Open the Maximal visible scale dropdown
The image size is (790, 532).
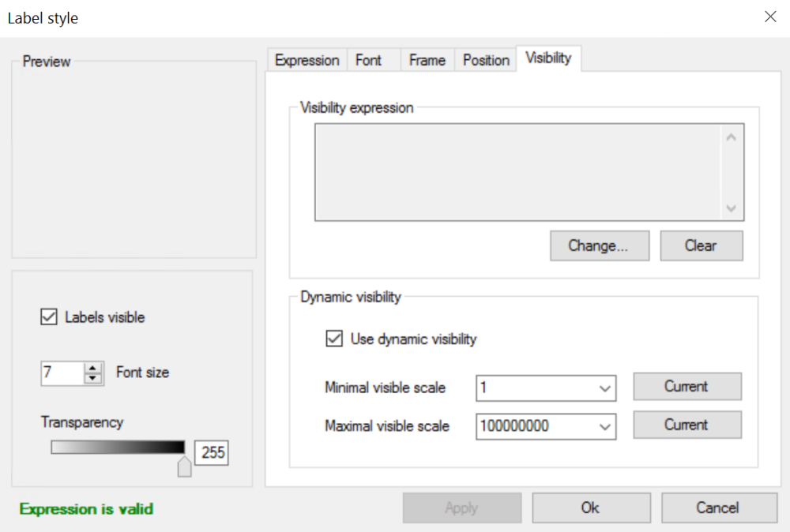coord(605,426)
